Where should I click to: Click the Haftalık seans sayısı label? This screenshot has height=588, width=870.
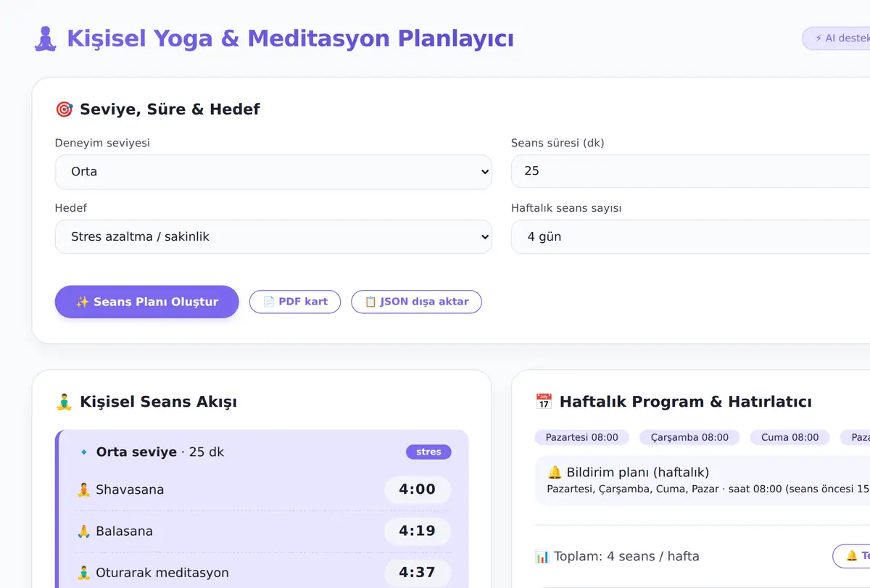click(x=566, y=208)
